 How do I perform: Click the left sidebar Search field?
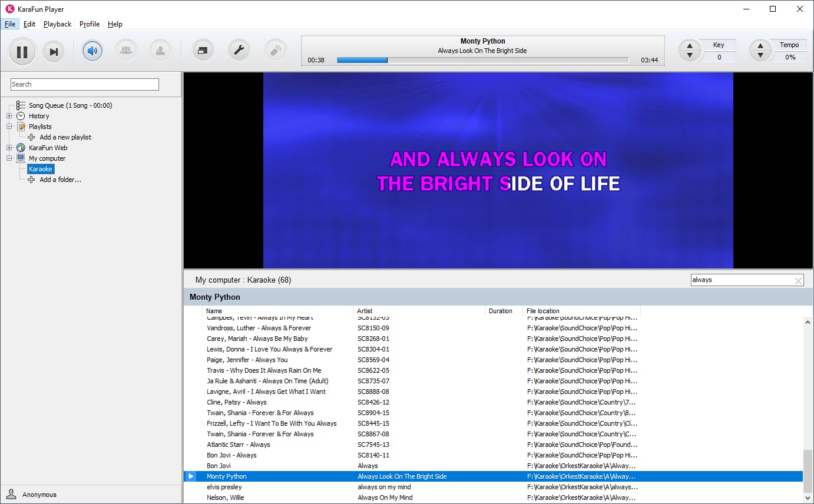85,84
